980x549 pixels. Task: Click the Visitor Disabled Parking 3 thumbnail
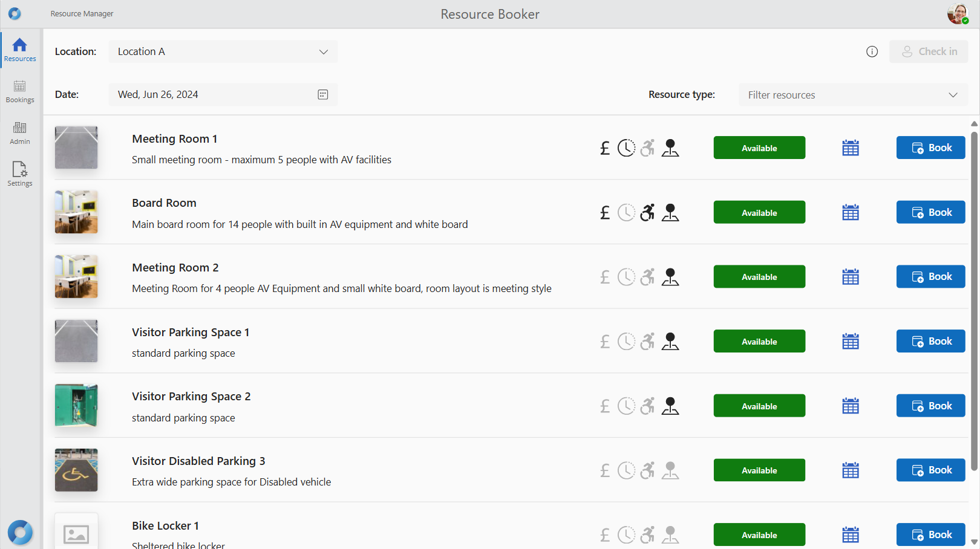(x=76, y=470)
